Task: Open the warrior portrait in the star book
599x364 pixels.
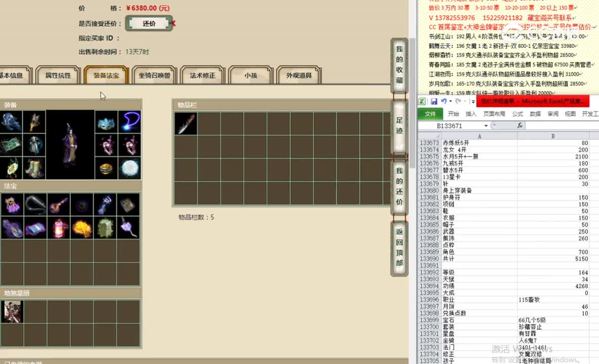Action: [12, 311]
